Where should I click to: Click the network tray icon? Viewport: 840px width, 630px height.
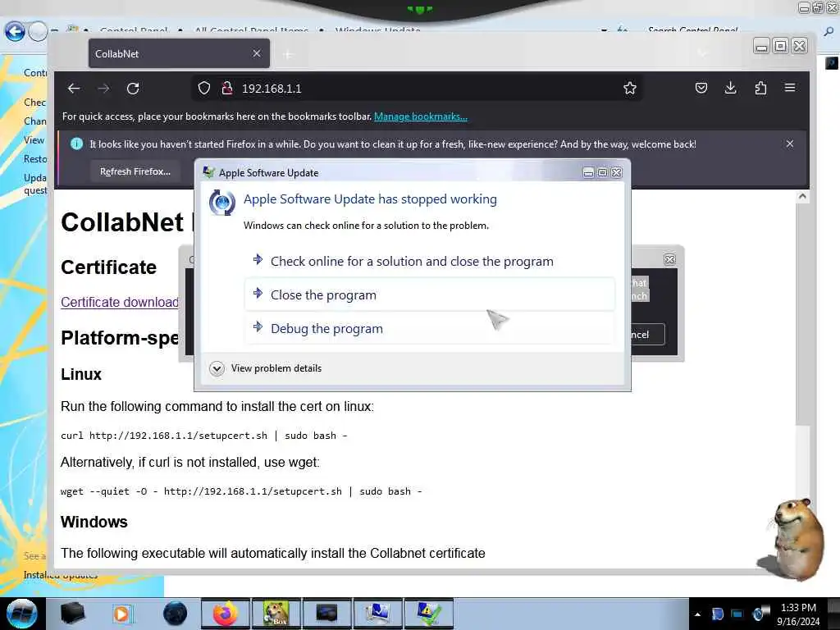click(x=737, y=614)
